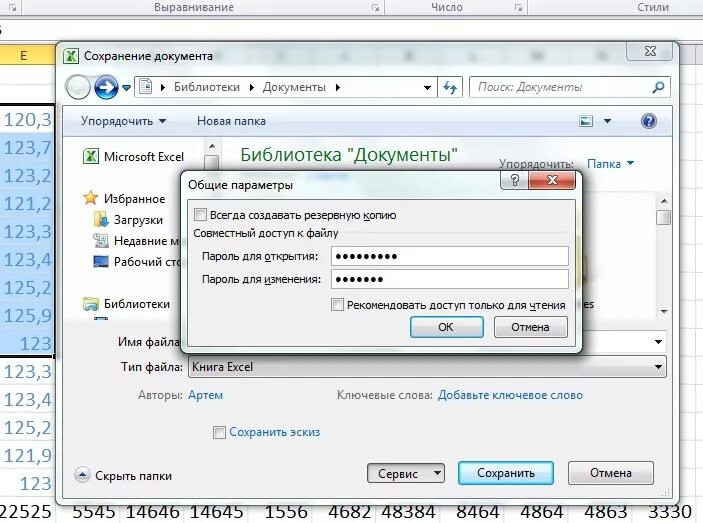703x523 pixels.
Task: Toggle Рекомендовать доступ только для чтения
Action: (x=337, y=305)
